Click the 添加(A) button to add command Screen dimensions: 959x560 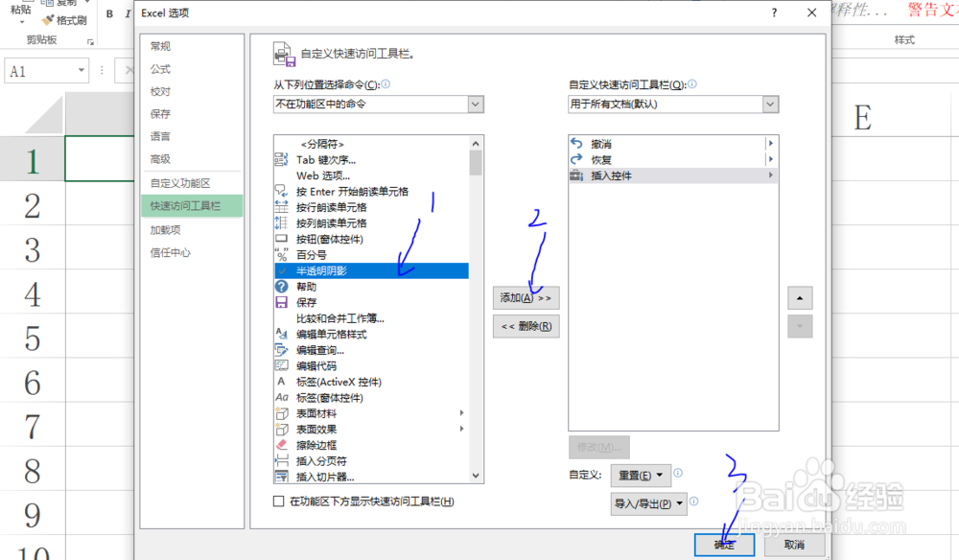tap(526, 297)
